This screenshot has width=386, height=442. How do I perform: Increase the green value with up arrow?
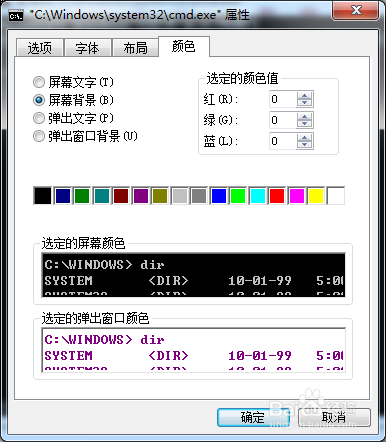(304, 116)
